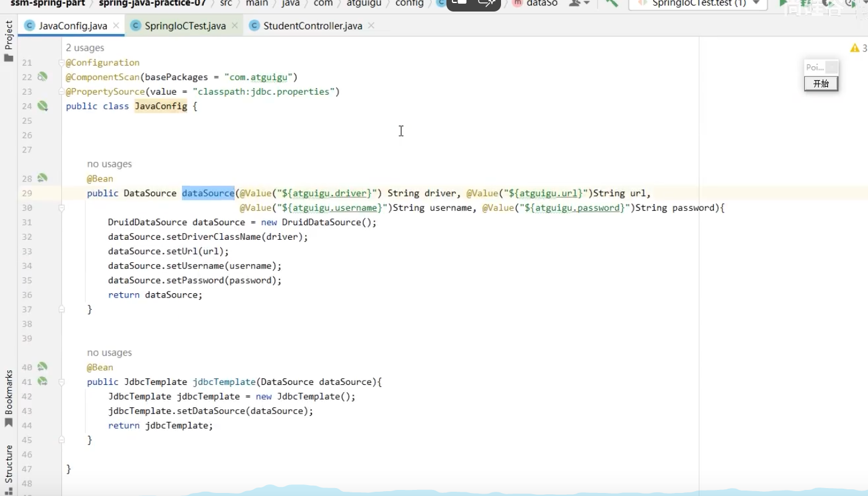Close the StudentController.java tab
The height and width of the screenshot is (496, 868).
[371, 26]
